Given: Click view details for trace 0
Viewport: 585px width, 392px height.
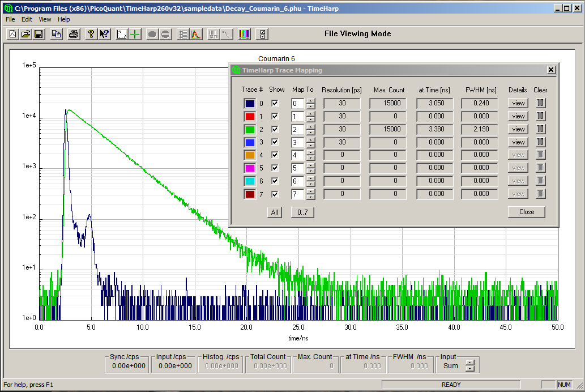Looking at the screenshot, I should click(x=517, y=103).
